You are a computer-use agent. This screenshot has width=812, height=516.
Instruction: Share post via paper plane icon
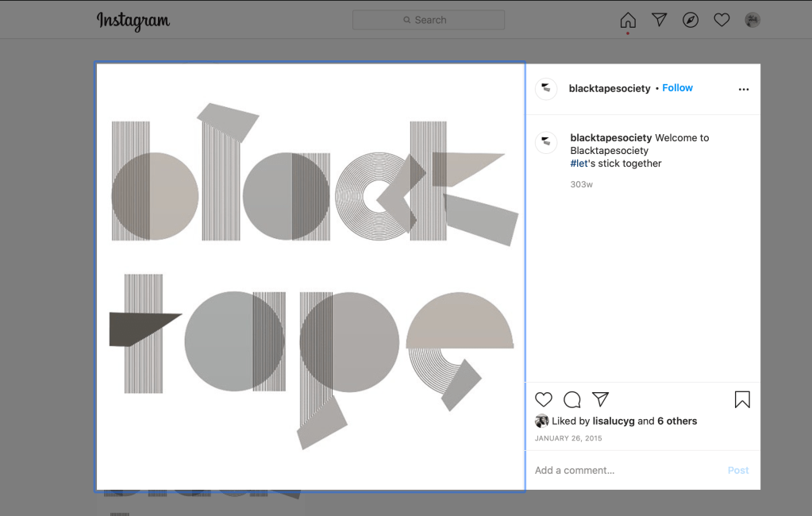(601, 399)
